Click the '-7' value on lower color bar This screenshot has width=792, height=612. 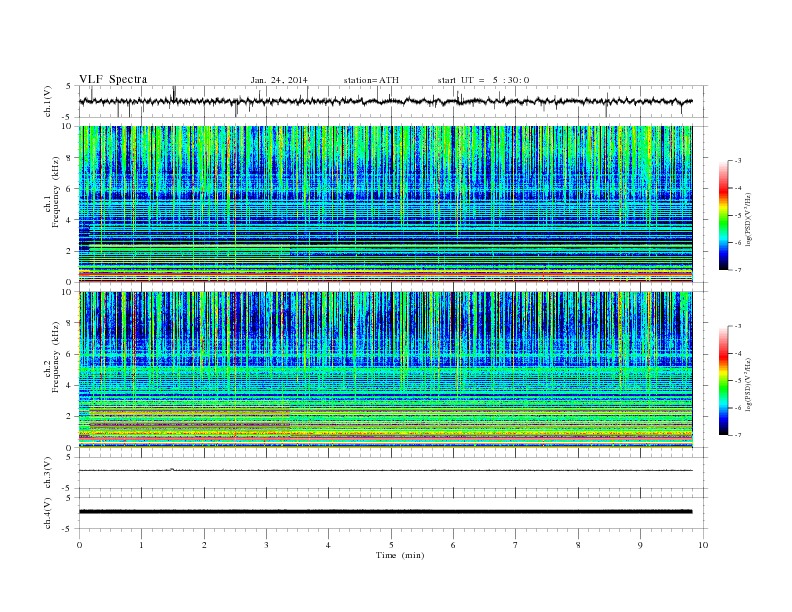pos(737,435)
